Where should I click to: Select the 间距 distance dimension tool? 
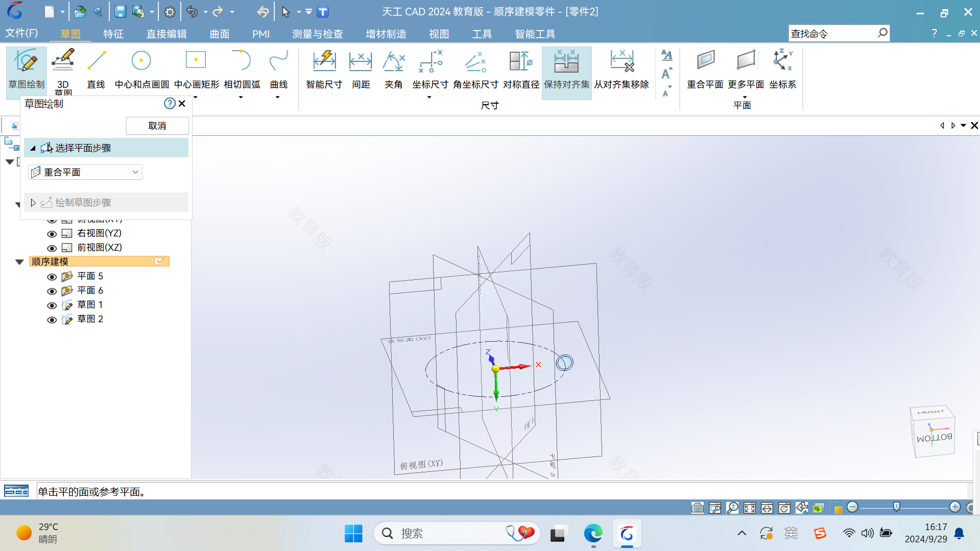[x=361, y=69]
